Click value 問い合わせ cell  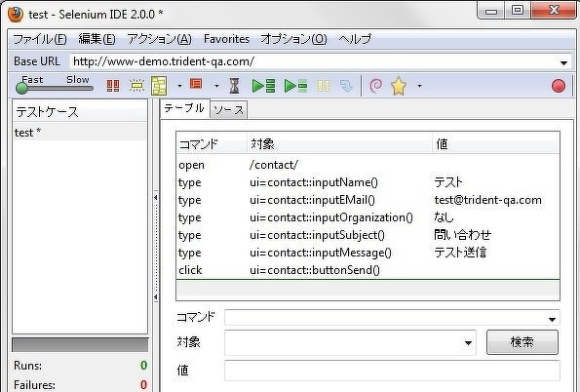(x=463, y=235)
